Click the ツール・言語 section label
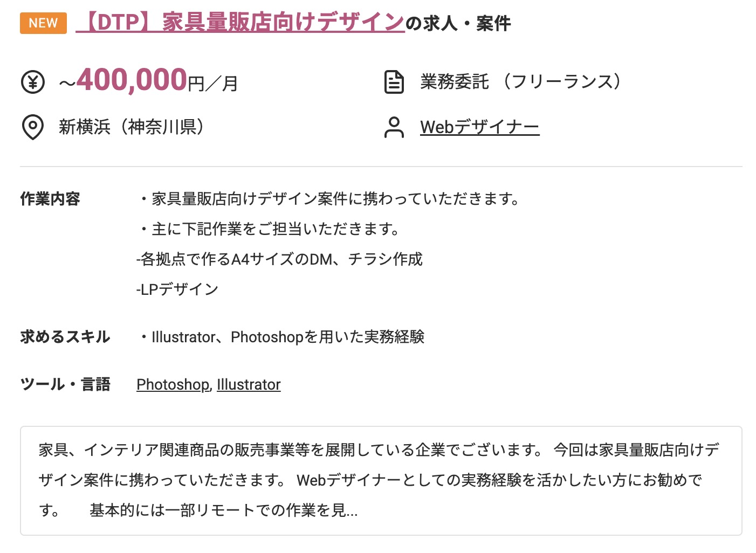 click(65, 384)
